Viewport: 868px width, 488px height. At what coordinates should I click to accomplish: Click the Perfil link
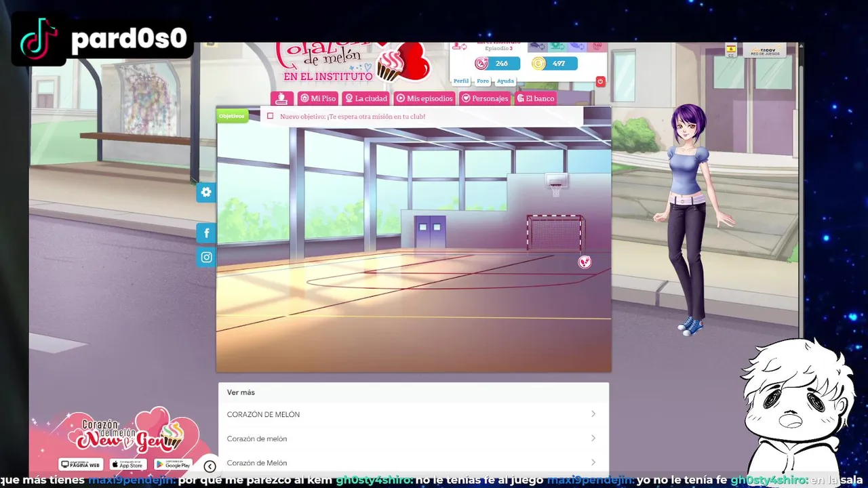click(x=461, y=81)
